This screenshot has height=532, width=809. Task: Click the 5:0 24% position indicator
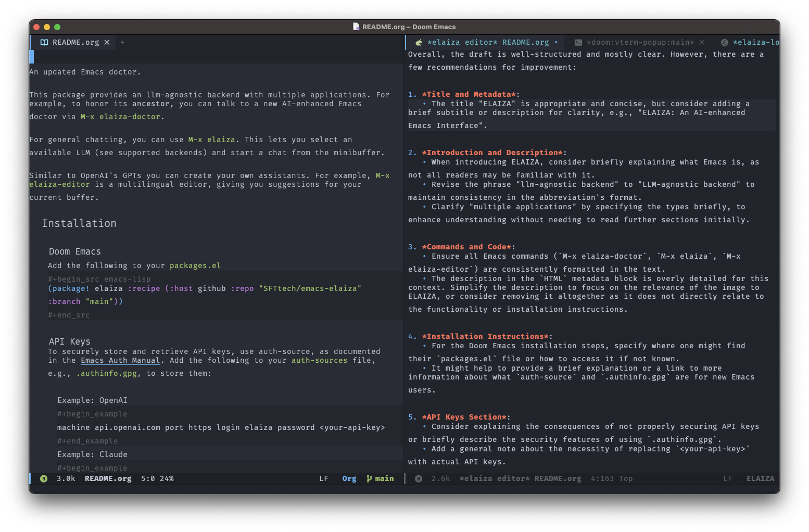coord(157,478)
